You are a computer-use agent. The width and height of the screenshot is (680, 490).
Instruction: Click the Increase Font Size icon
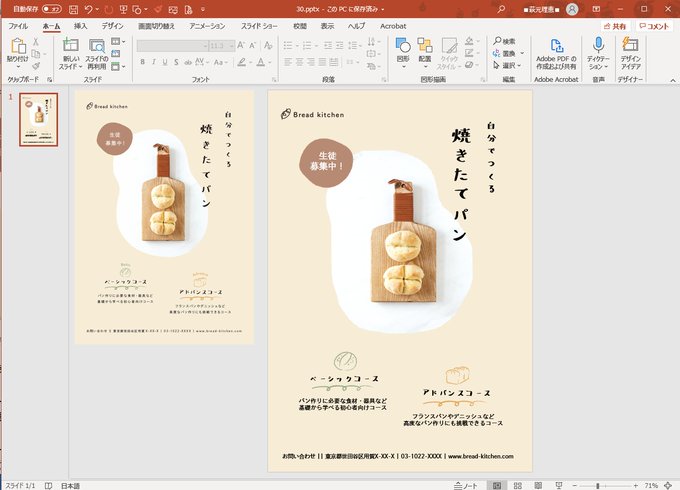[241, 45]
